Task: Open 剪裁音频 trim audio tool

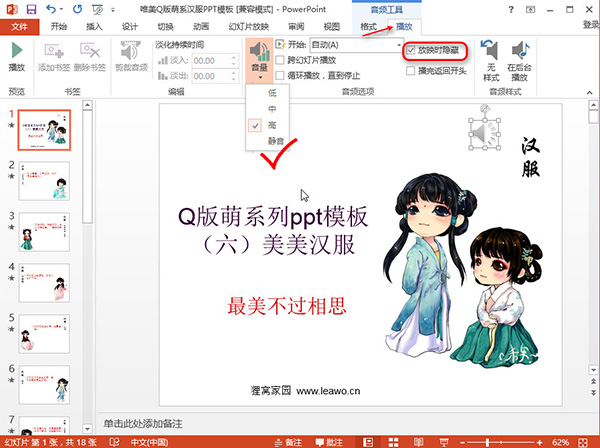Action: (x=131, y=57)
